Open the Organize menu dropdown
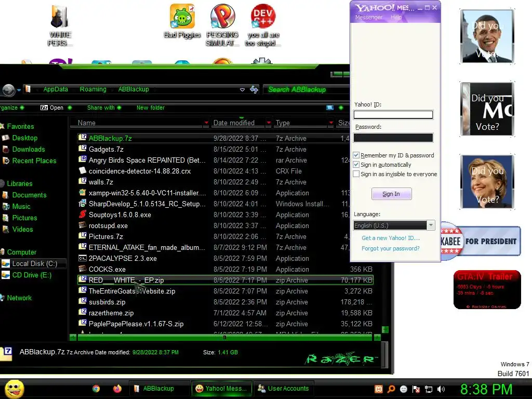Viewport: 532px width, 399px height. coord(11,108)
